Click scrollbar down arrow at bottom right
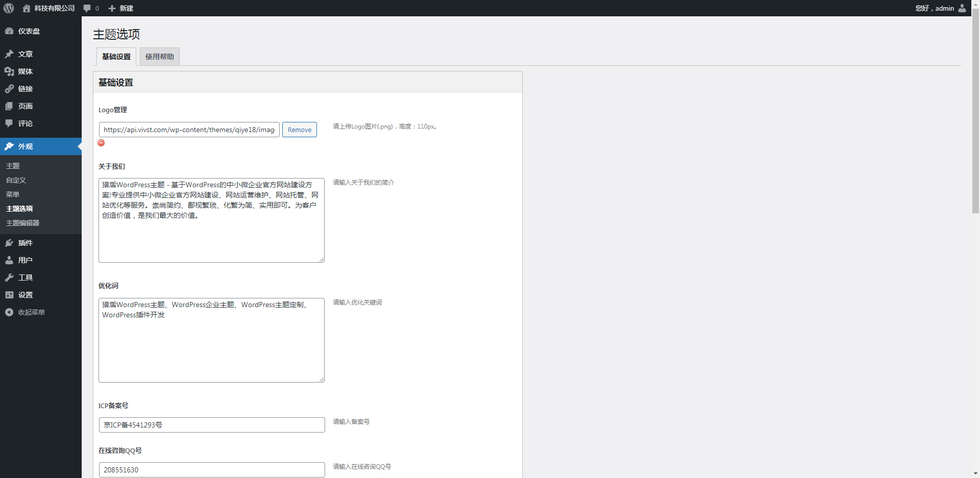Screen dimensions: 980x478 (x=975, y=474)
